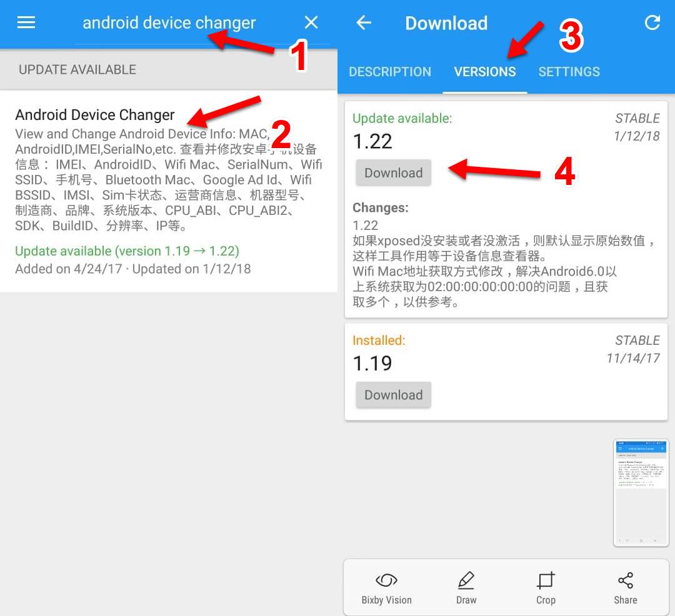Switch to the VERSIONS tab

click(x=485, y=72)
